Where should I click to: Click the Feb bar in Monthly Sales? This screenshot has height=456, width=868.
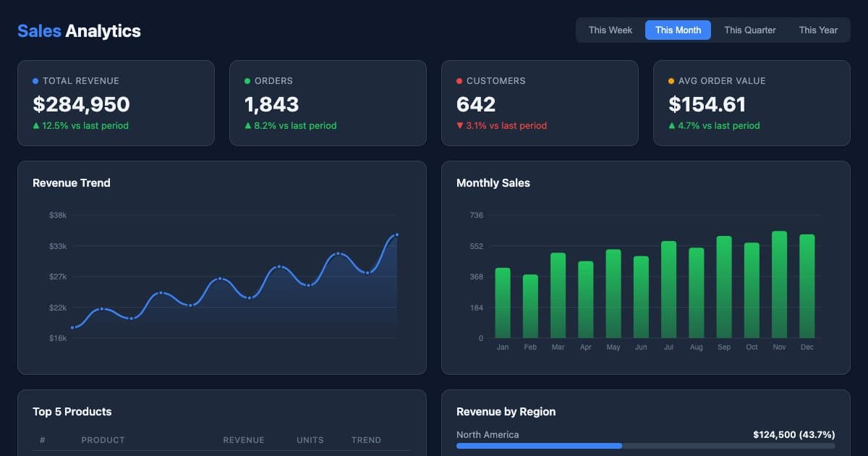click(530, 306)
